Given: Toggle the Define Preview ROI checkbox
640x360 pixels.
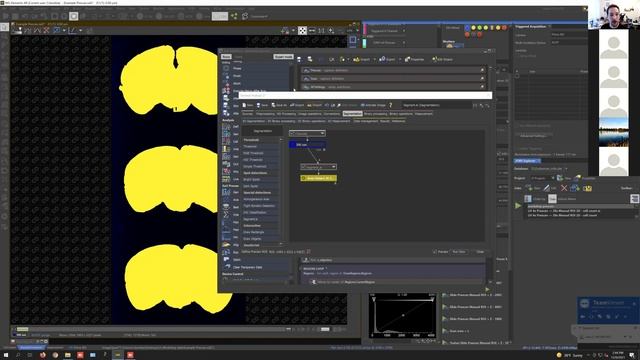Looking at the screenshot, I should click(x=308, y=252).
